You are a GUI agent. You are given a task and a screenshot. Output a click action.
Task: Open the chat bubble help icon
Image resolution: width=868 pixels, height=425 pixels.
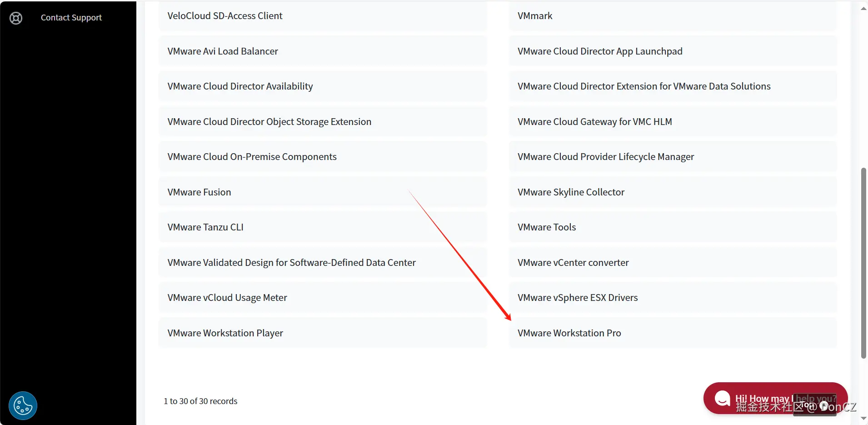(722, 399)
